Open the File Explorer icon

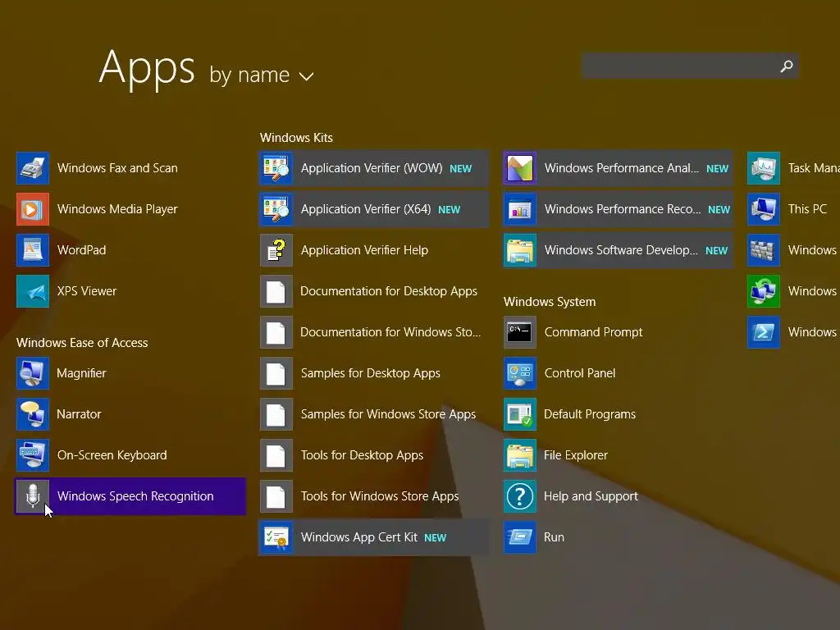click(x=519, y=455)
